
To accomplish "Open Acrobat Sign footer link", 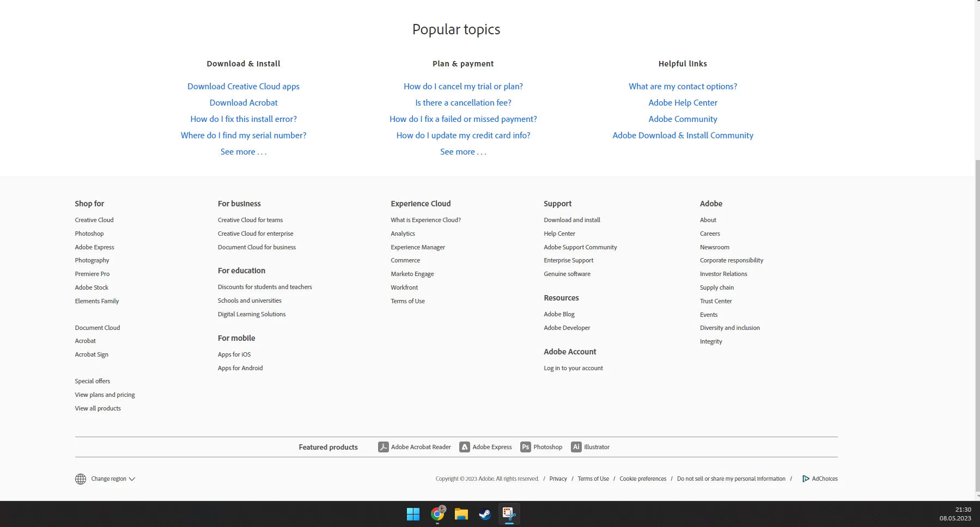I will (x=92, y=354).
